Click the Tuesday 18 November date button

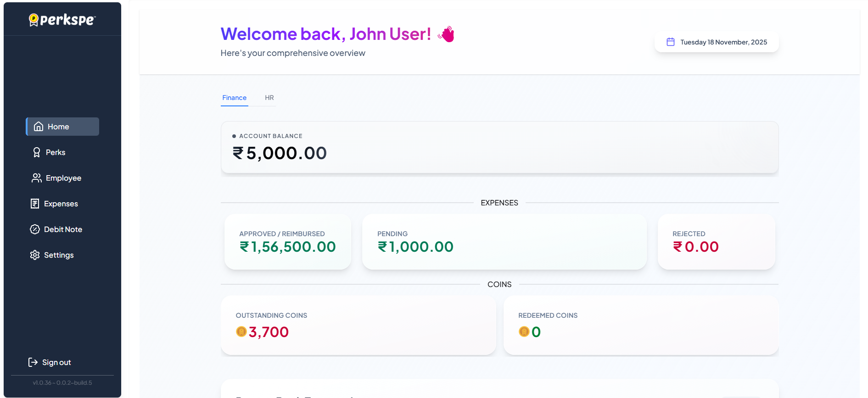[x=717, y=42]
